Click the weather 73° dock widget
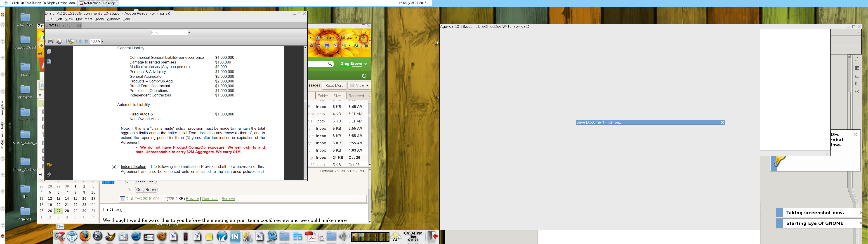The image size is (868, 244). pos(396,237)
